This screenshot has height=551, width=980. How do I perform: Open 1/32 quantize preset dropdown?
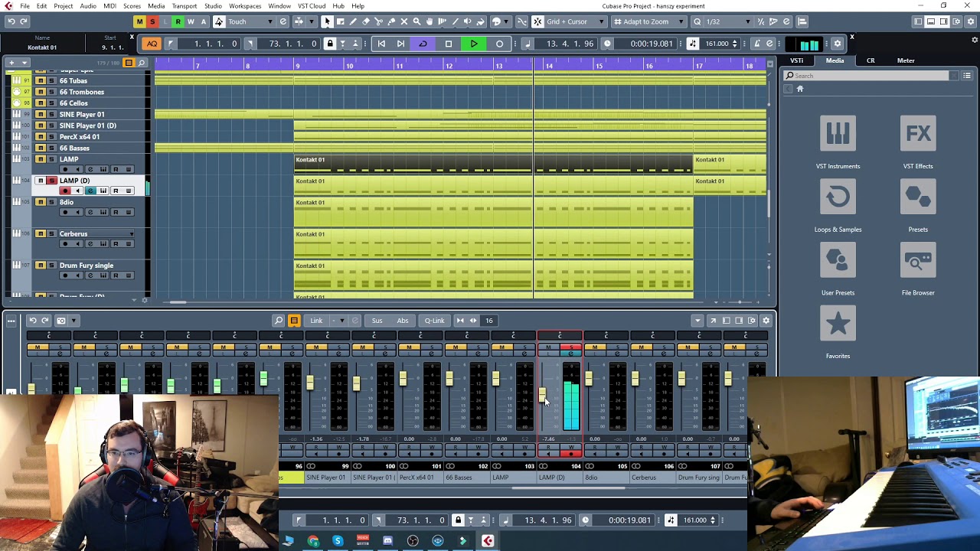pos(728,21)
